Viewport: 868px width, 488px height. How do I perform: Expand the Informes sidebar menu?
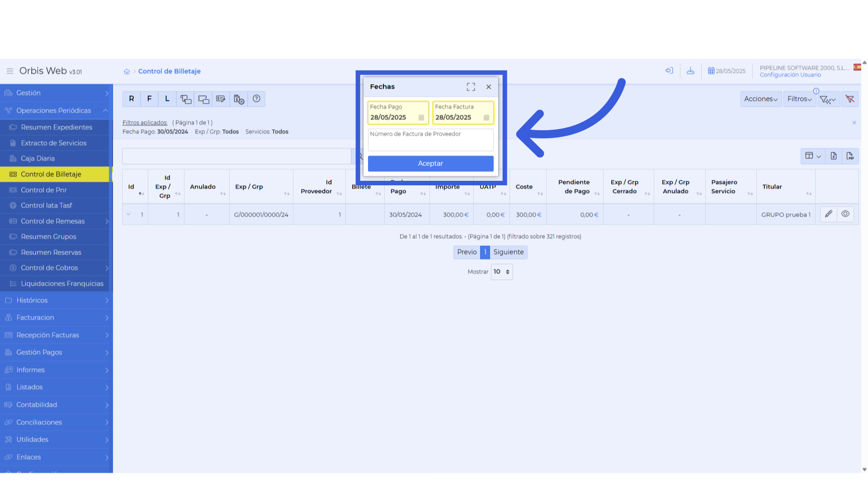(x=57, y=370)
